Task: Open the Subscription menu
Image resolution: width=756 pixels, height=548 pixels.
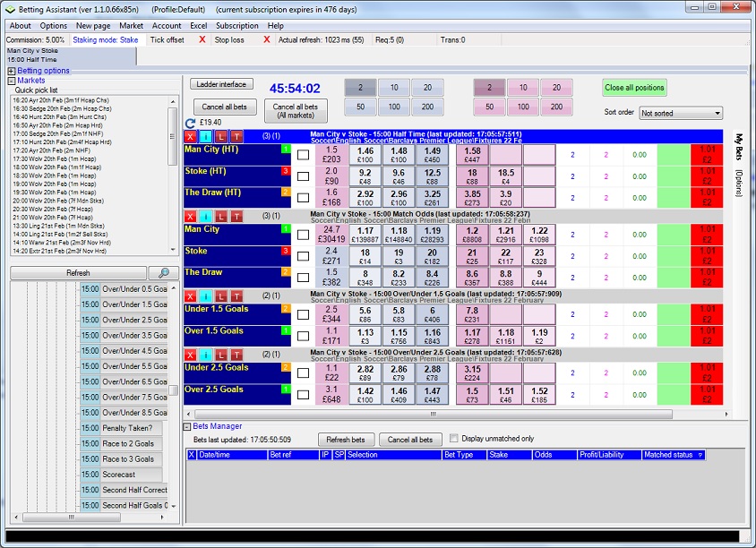Action: point(237,26)
